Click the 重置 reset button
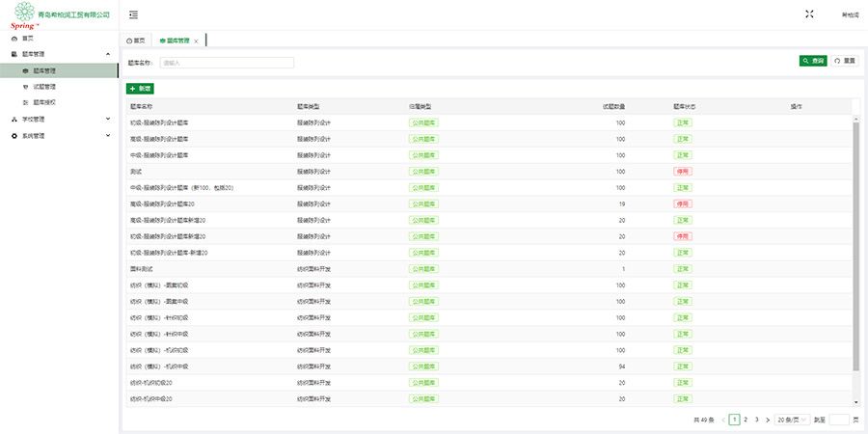This screenshot has height=434, width=868. (x=845, y=61)
